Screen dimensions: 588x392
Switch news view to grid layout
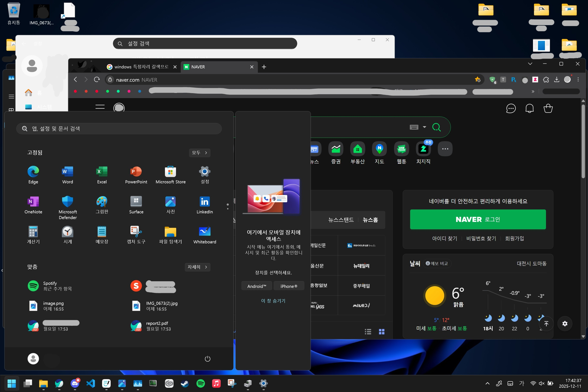(382, 332)
